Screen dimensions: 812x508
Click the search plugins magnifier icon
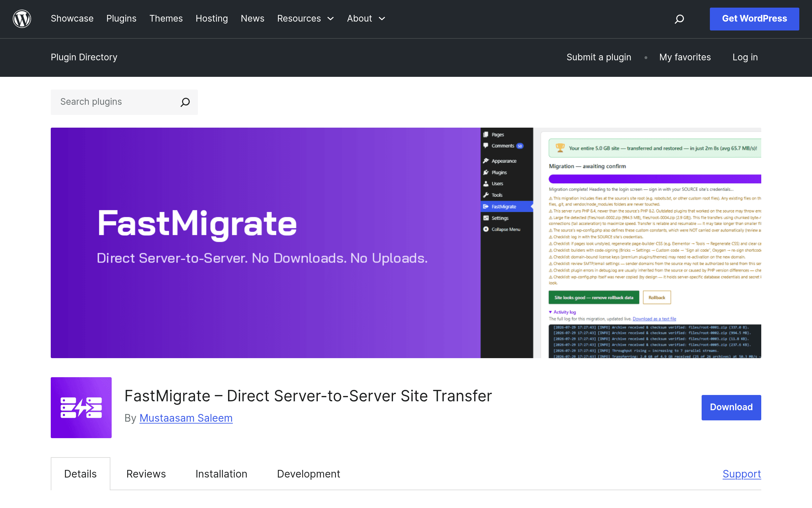pyautogui.click(x=185, y=102)
